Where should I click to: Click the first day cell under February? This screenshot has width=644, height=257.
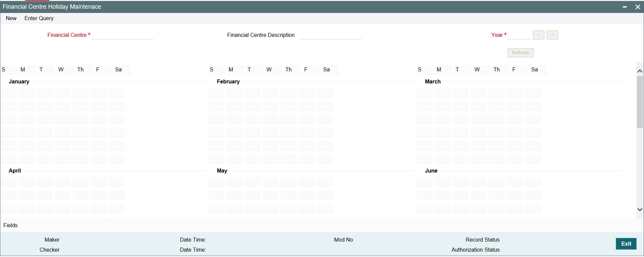(216, 93)
